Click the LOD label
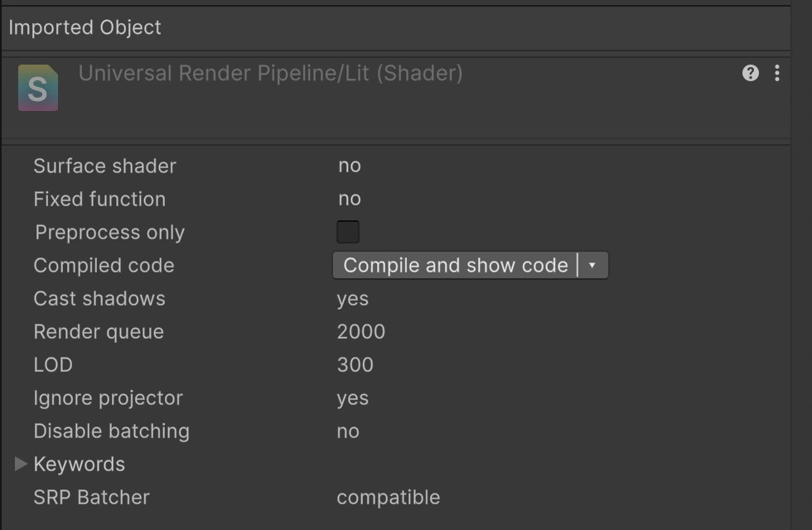 click(x=53, y=365)
